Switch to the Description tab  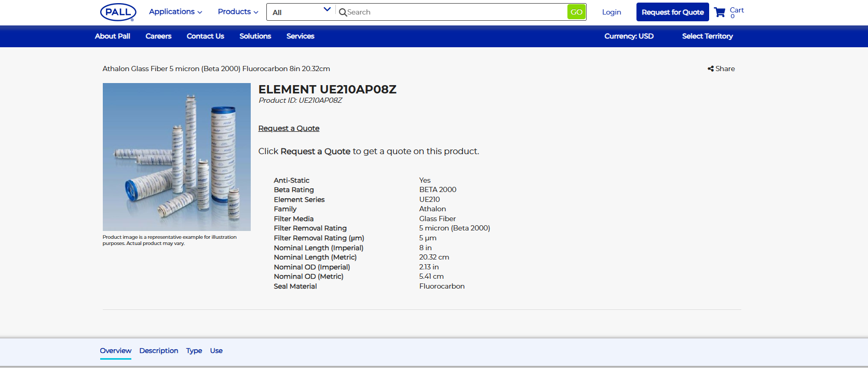(x=158, y=351)
